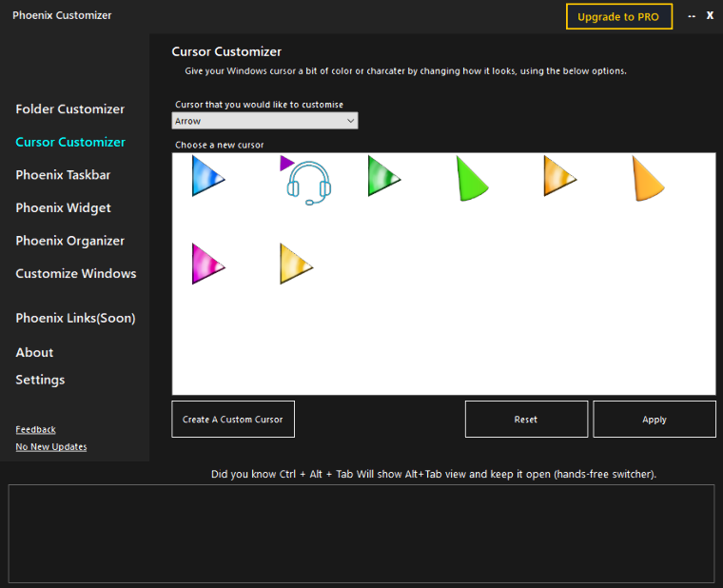The height and width of the screenshot is (588, 723).
Task: Open Settings in the sidebar
Action: (x=40, y=380)
